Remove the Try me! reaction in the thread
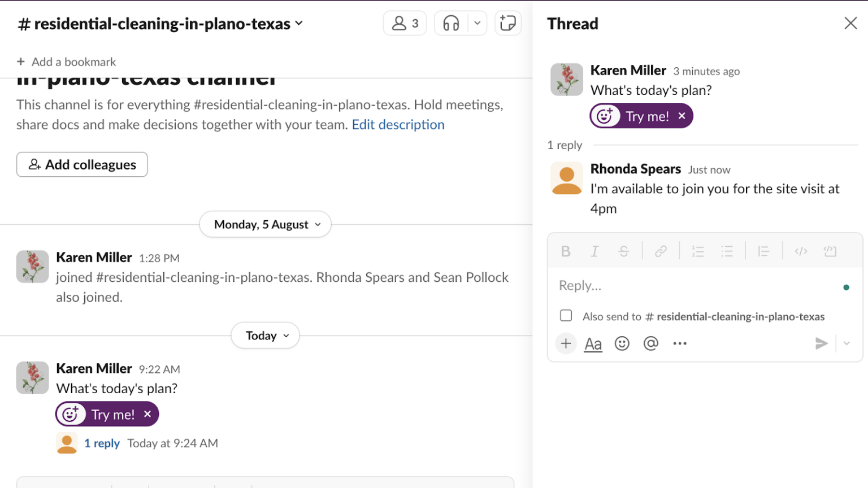The image size is (868, 488). (682, 116)
